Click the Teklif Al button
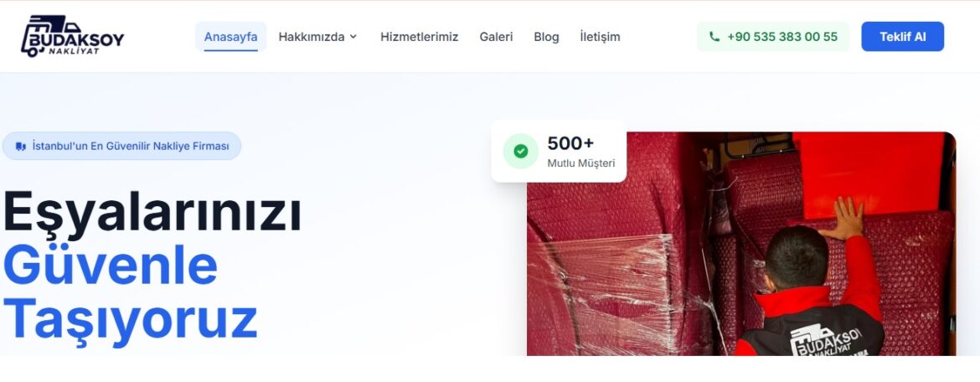The height and width of the screenshot is (382, 980). pyautogui.click(x=902, y=37)
